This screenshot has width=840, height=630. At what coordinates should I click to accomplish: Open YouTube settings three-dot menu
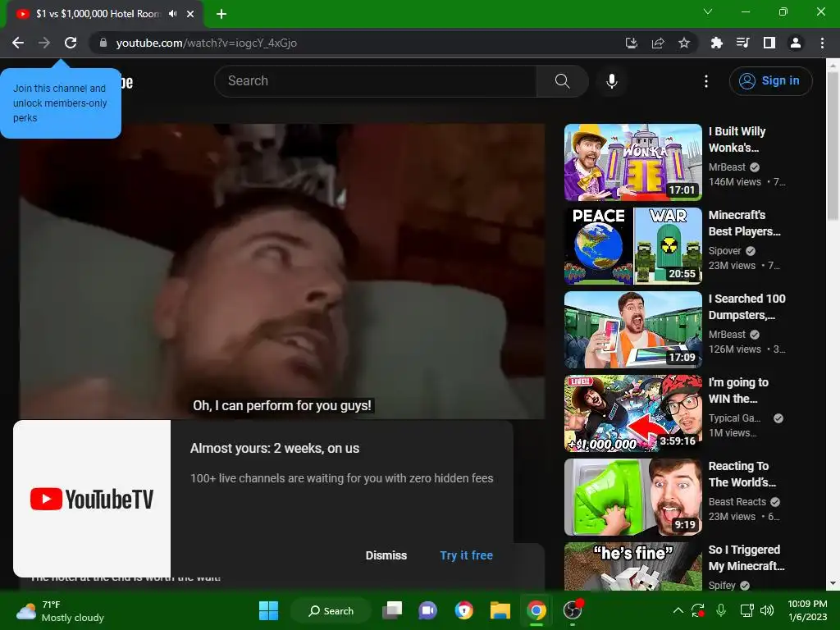(x=706, y=81)
